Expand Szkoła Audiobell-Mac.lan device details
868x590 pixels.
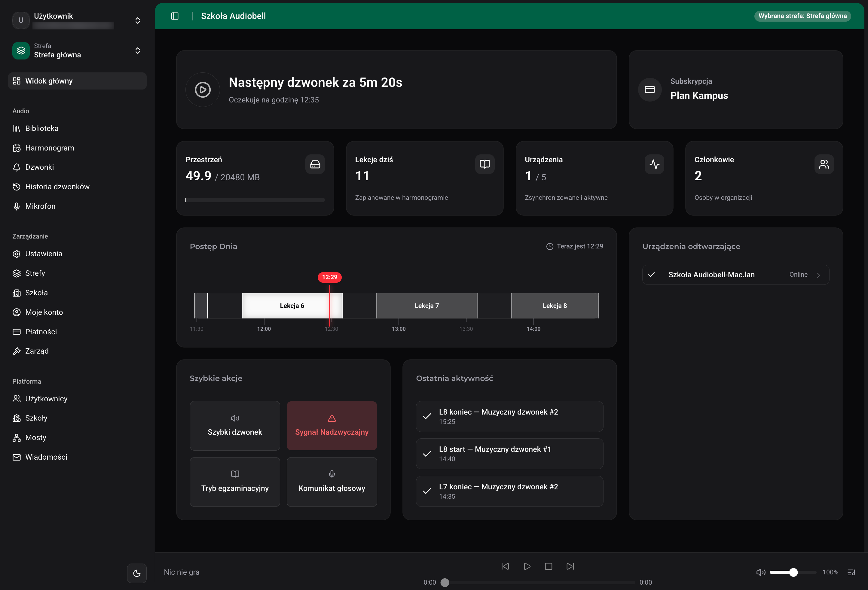[735, 275]
